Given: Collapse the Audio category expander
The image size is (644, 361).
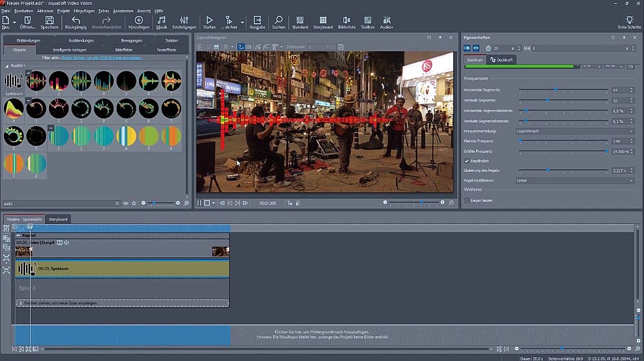Looking at the screenshot, I should click(7, 66).
